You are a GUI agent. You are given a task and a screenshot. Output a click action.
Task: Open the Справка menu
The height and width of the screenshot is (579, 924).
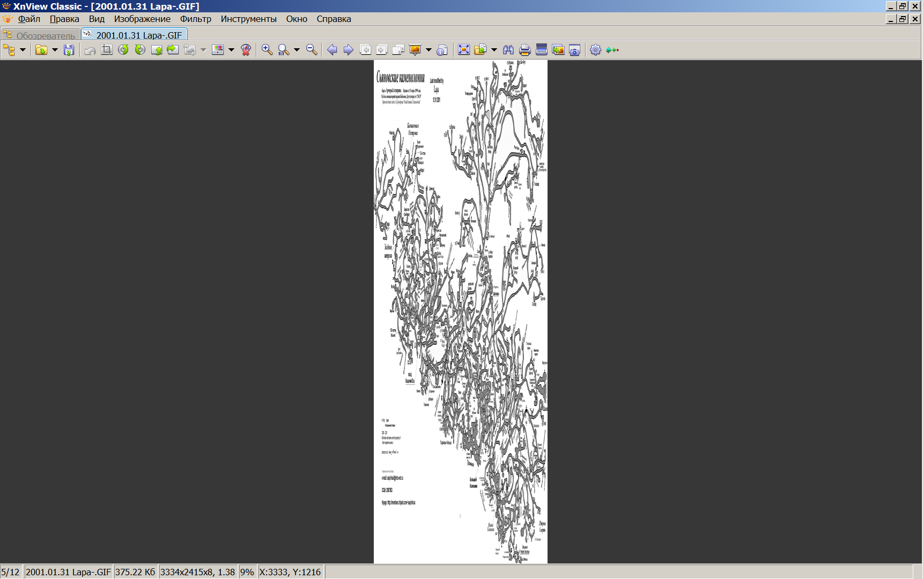tap(334, 19)
